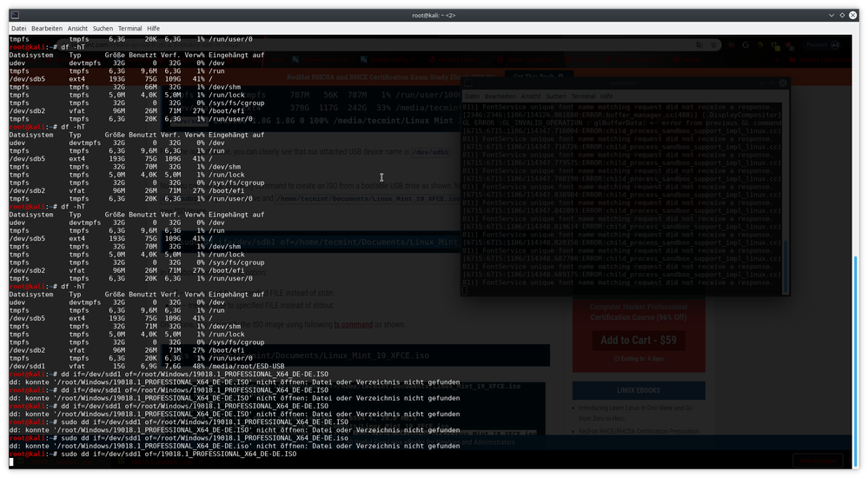
Task: Open Terminal menu in the background terminal window
Action: (x=583, y=96)
